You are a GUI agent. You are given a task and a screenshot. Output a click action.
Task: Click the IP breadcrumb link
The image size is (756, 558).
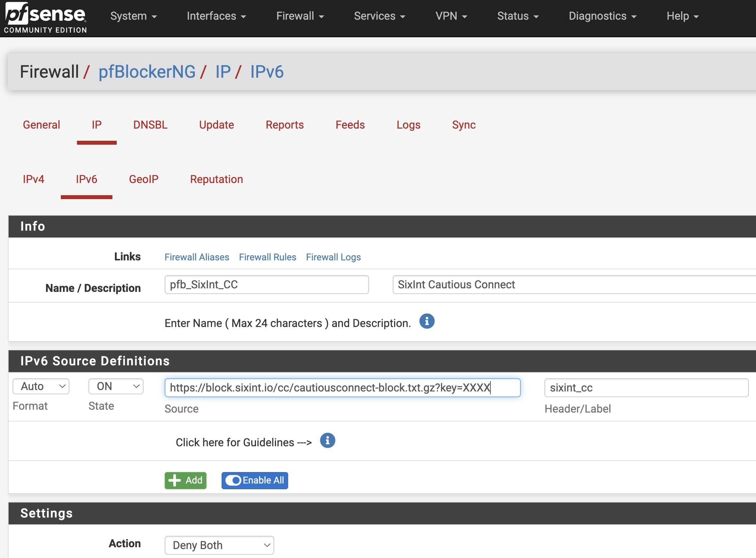coord(223,72)
